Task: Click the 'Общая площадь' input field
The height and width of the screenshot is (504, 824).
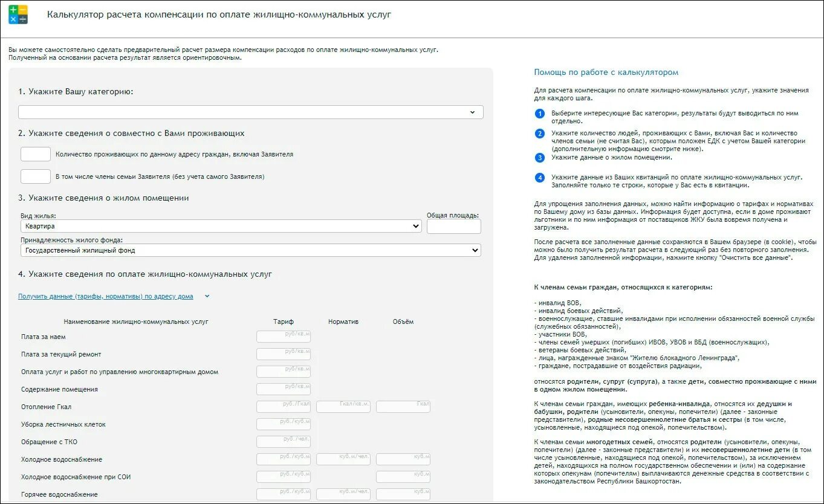Action: click(x=454, y=226)
